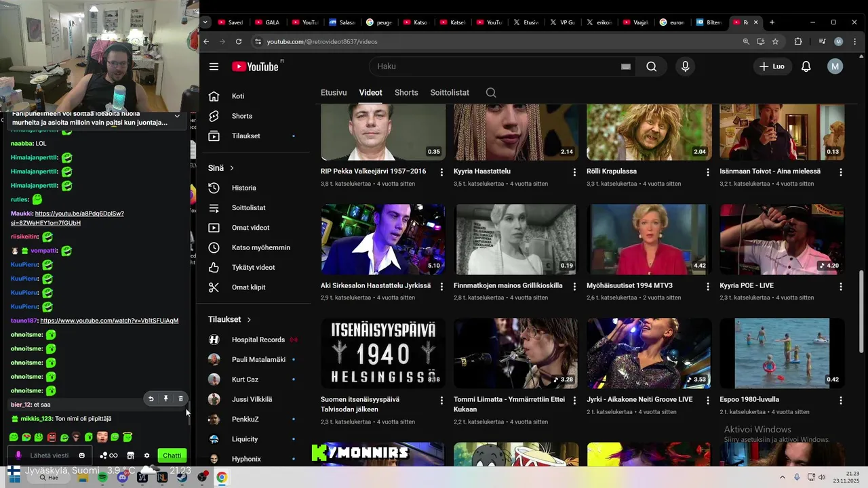
Task: Open Maukki's youtu.be link in chat
Action: click(68, 218)
